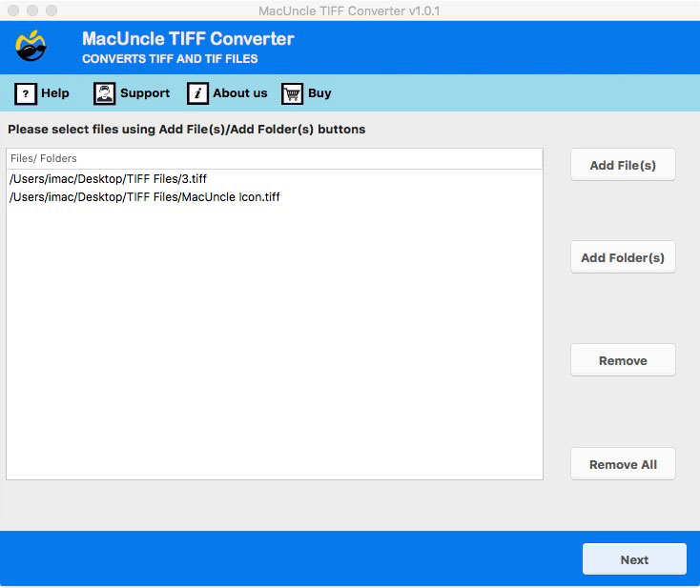700x588 pixels.
Task: Click the instruction text about selecting files
Action: [187, 130]
